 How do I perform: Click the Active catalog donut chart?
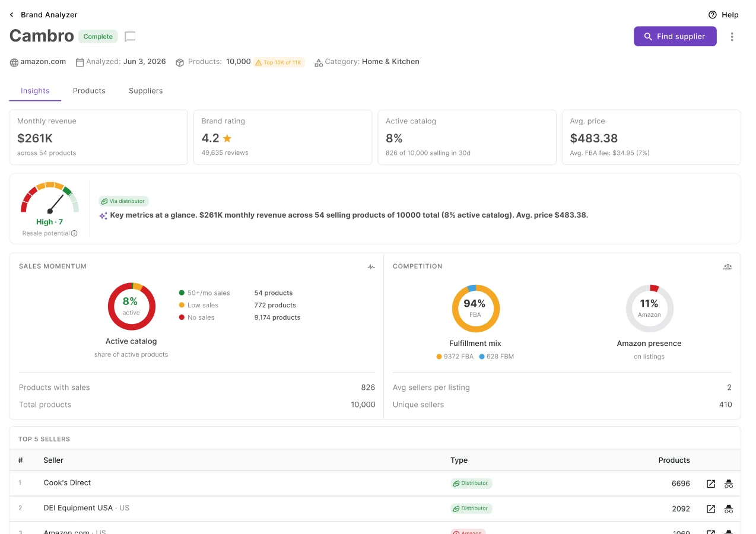click(131, 307)
